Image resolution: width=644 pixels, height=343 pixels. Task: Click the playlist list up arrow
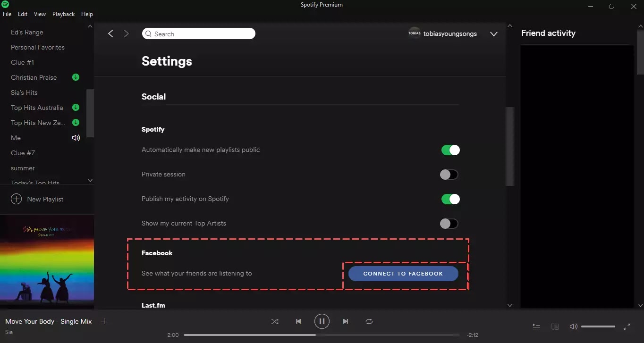(90, 26)
